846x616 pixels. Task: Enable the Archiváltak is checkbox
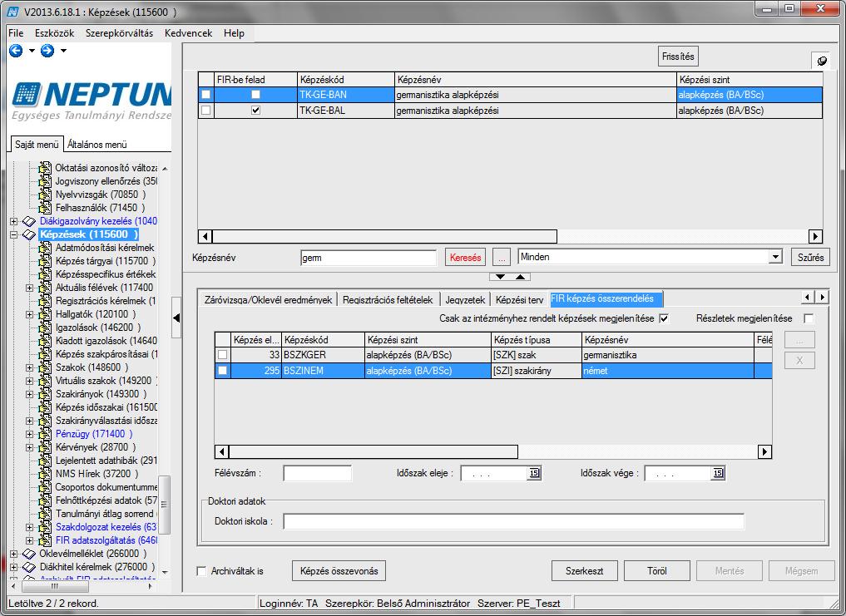point(202,571)
